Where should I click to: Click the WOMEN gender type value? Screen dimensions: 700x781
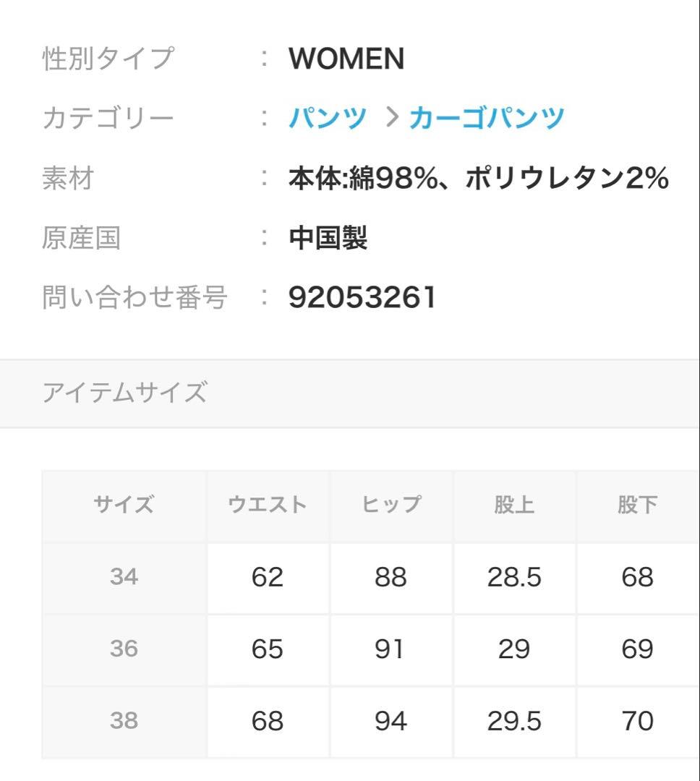(346, 59)
